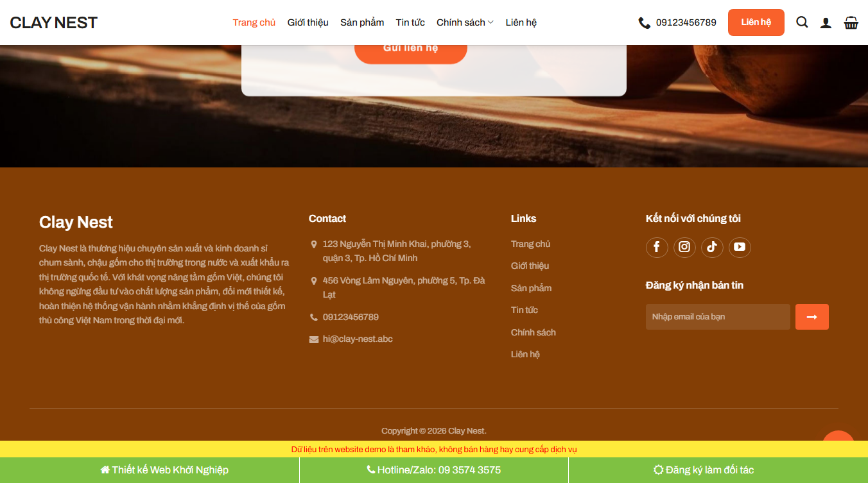Click the phone icon beside 09123456789 in header
The width and height of the screenshot is (868, 483).
click(644, 22)
